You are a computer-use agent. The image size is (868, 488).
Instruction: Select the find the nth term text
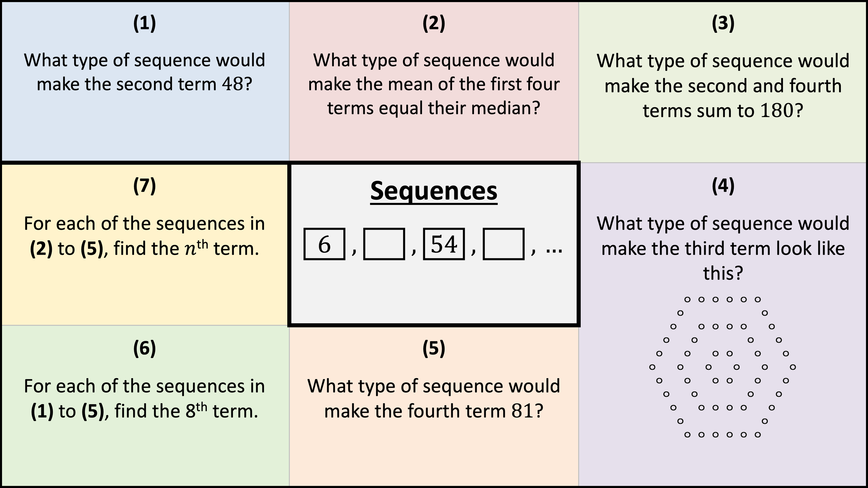click(x=145, y=236)
